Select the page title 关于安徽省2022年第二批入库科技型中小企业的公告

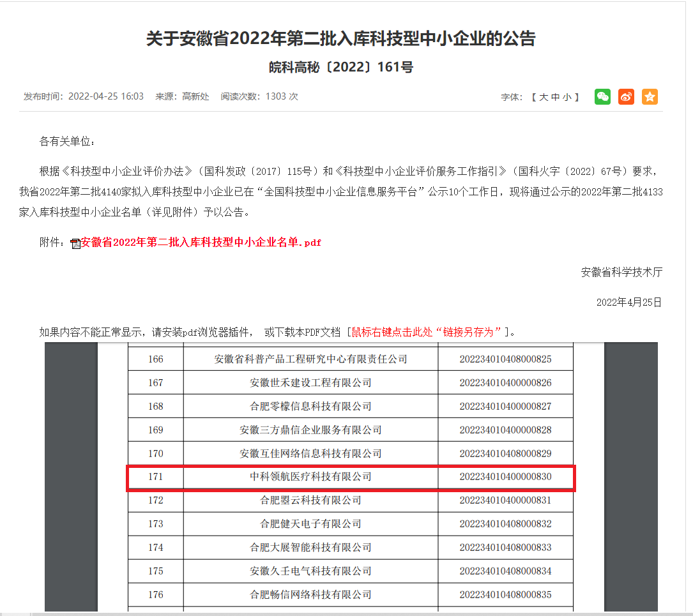[x=341, y=38]
